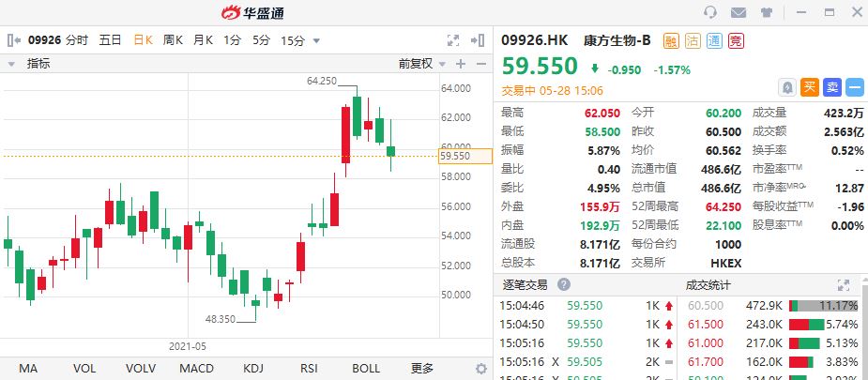
Task: Click stock code 09926 in chart toolbar
Action: pos(44,39)
